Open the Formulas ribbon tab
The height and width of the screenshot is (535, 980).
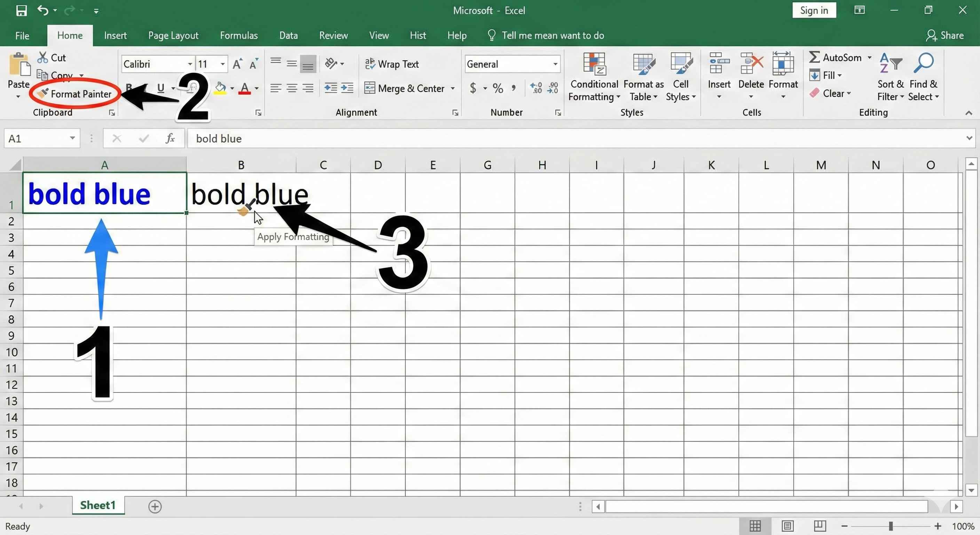click(x=238, y=36)
